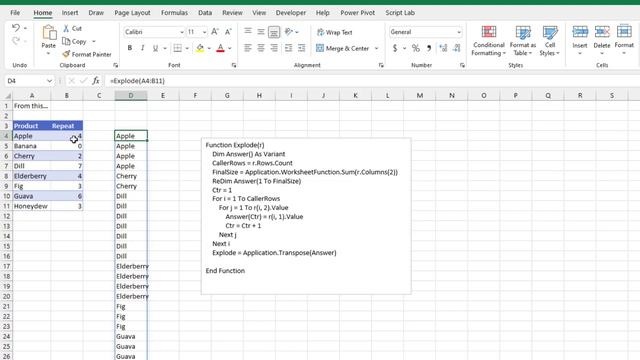Click the Decrease Decimal icon
640x360 pixels.
point(457,48)
